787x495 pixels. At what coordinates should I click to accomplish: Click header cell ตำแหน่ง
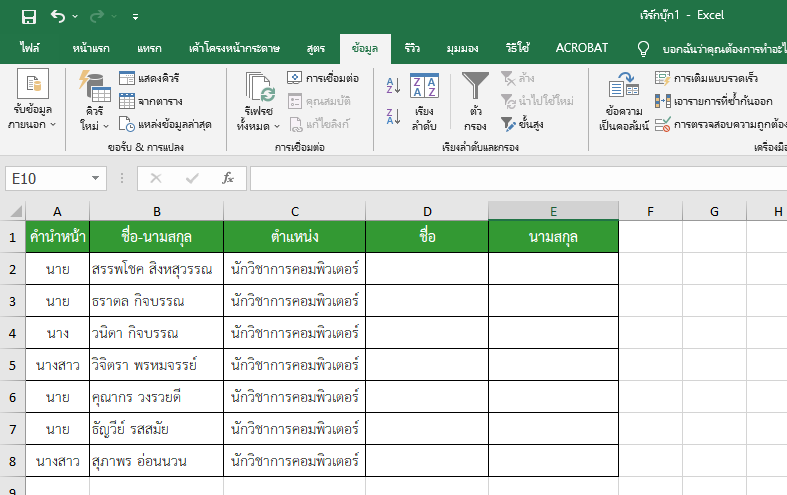click(x=295, y=236)
